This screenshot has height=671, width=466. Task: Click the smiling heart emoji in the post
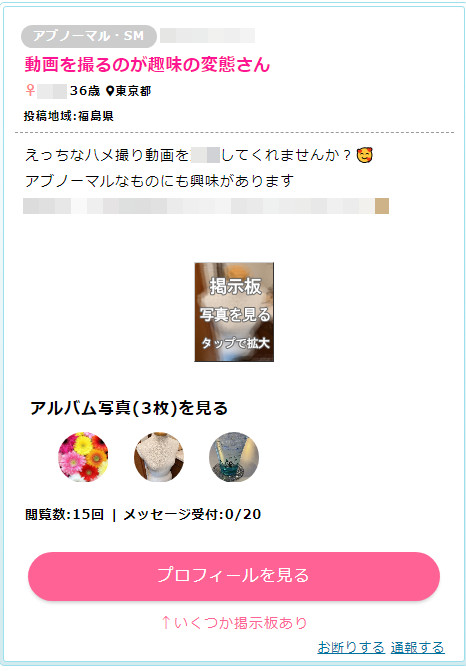tap(365, 155)
